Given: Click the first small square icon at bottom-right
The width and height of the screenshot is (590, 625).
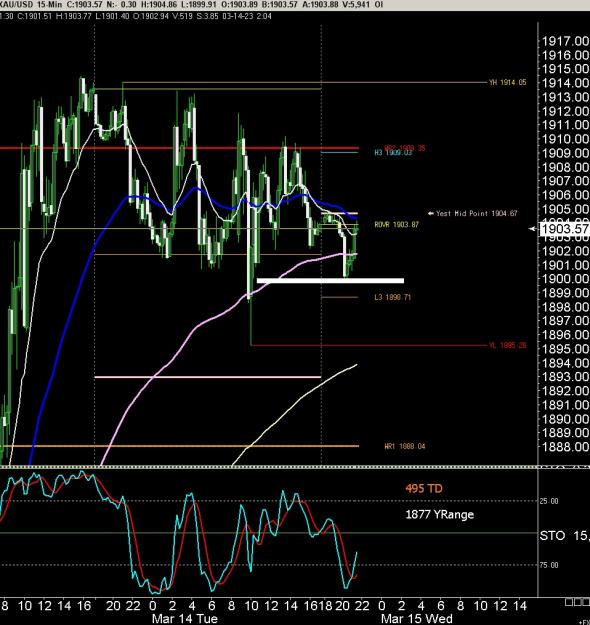Looking at the screenshot, I should tap(568, 602).
